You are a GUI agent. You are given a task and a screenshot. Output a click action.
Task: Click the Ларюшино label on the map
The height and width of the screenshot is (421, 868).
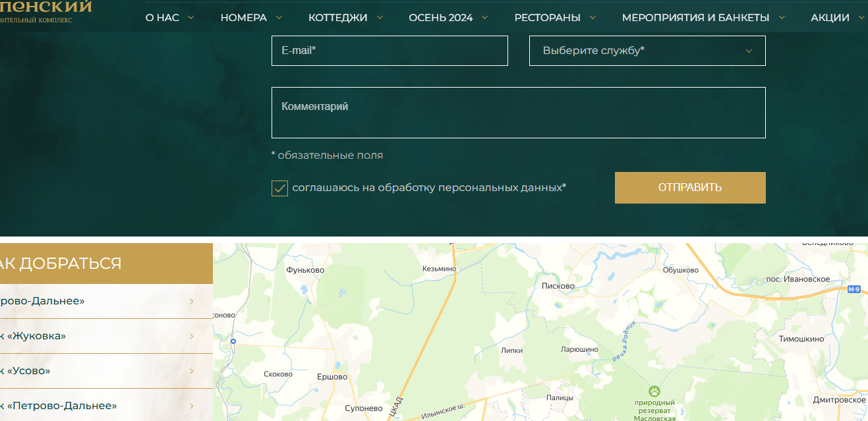coord(579,349)
